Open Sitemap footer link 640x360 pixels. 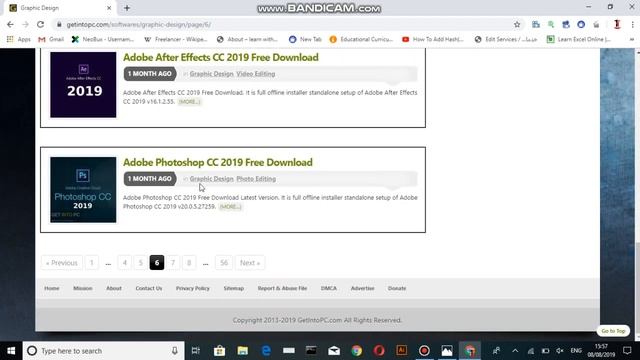(233, 288)
